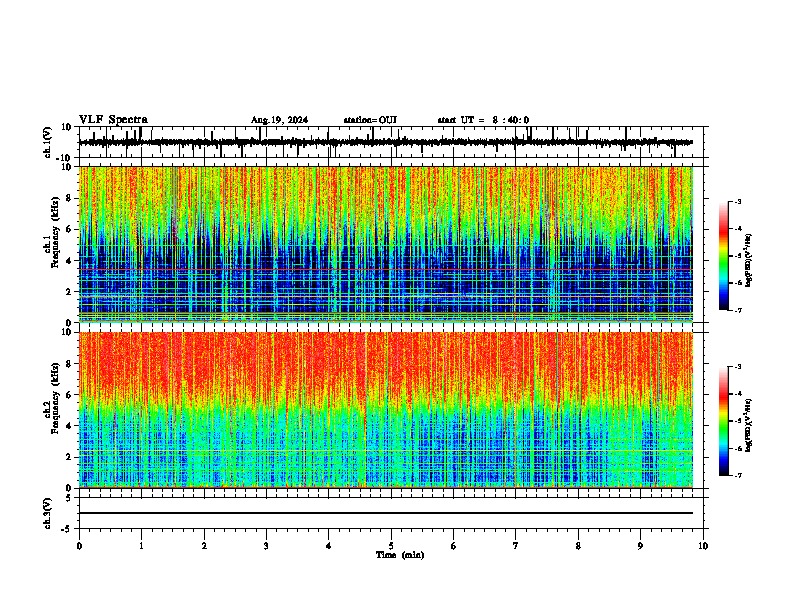The height and width of the screenshot is (612, 792).
Task: Click the 'station=OUI' label
Action: coord(370,120)
